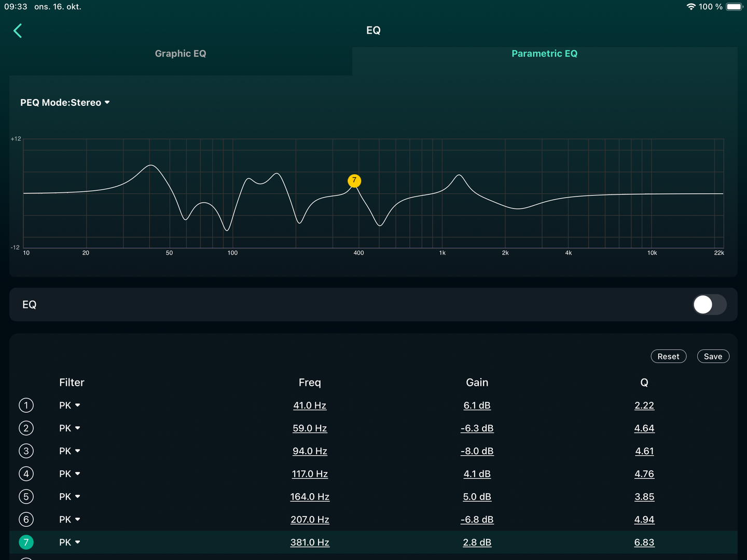Click yellow band 7 marker on graph
Screen dimensions: 747x560
354,180
